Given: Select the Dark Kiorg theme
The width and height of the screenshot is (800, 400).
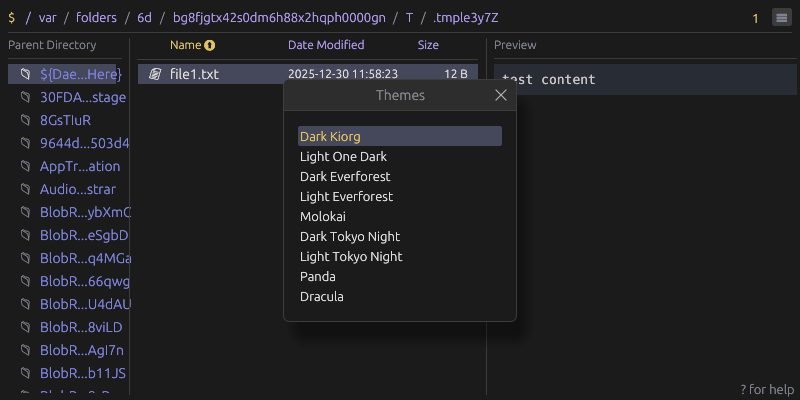Looking at the screenshot, I should tap(399, 136).
